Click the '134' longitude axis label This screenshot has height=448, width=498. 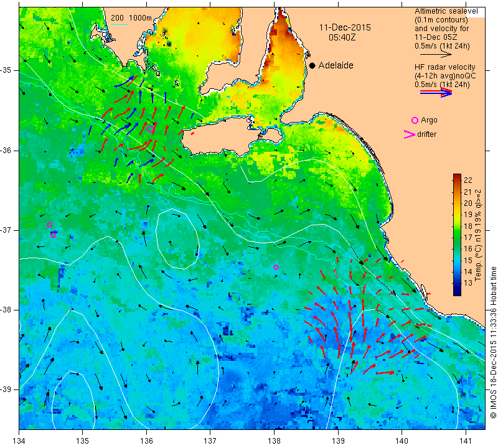coord(19,441)
